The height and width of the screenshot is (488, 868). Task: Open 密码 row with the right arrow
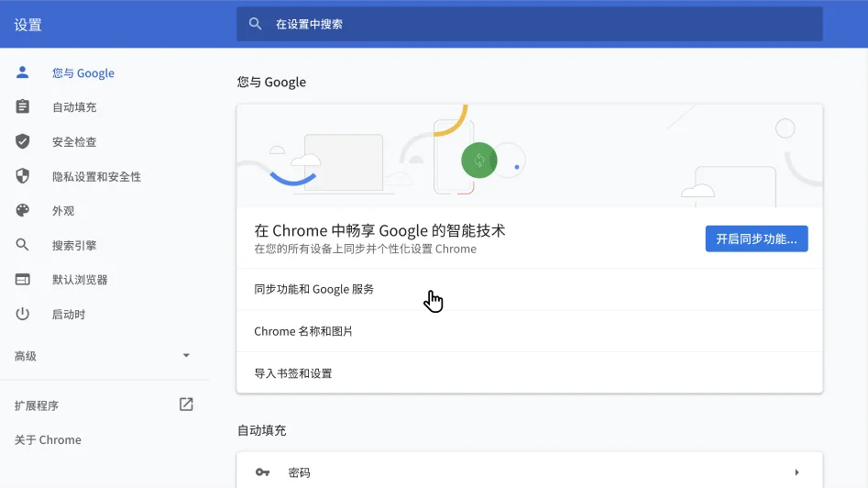point(797,472)
